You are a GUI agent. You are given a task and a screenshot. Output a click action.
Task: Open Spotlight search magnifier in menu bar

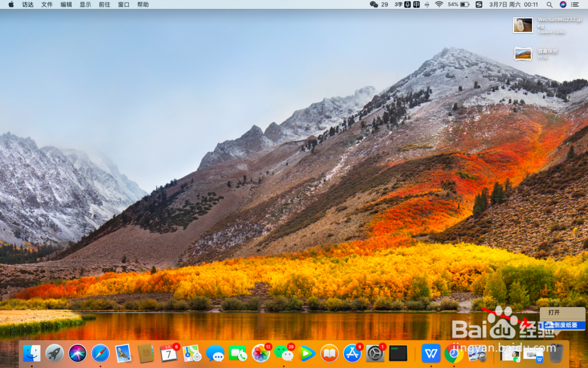pos(549,5)
